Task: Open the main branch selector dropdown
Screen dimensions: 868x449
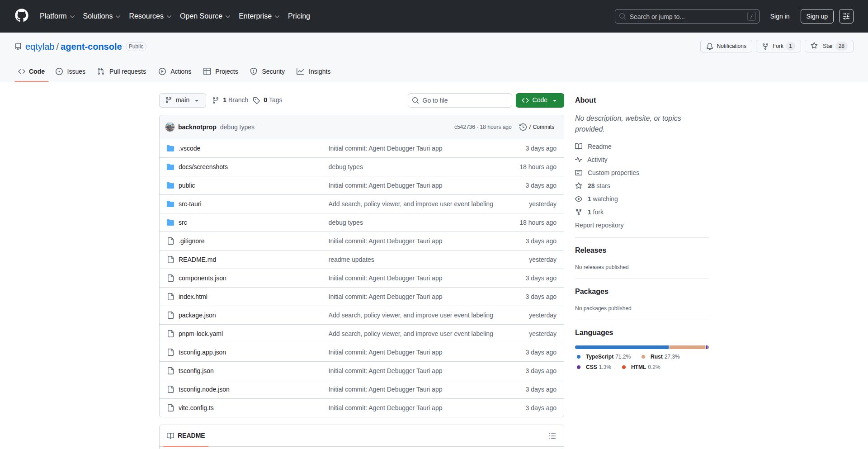Action: click(182, 100)
